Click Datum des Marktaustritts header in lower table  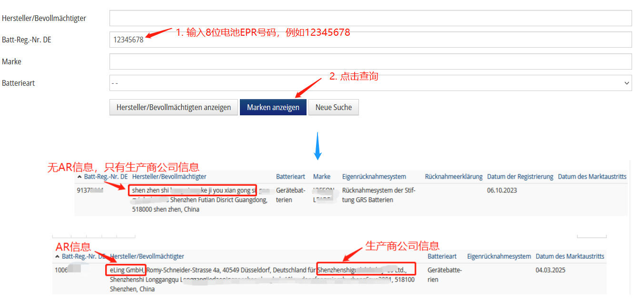pos(570,256)
